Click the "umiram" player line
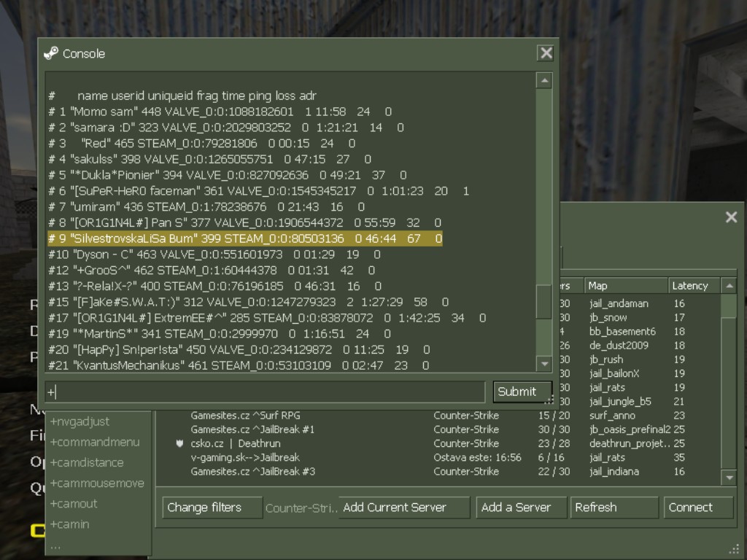Image resolution: width=747 pixels, height=560 pixels. (x=206, y=206)
